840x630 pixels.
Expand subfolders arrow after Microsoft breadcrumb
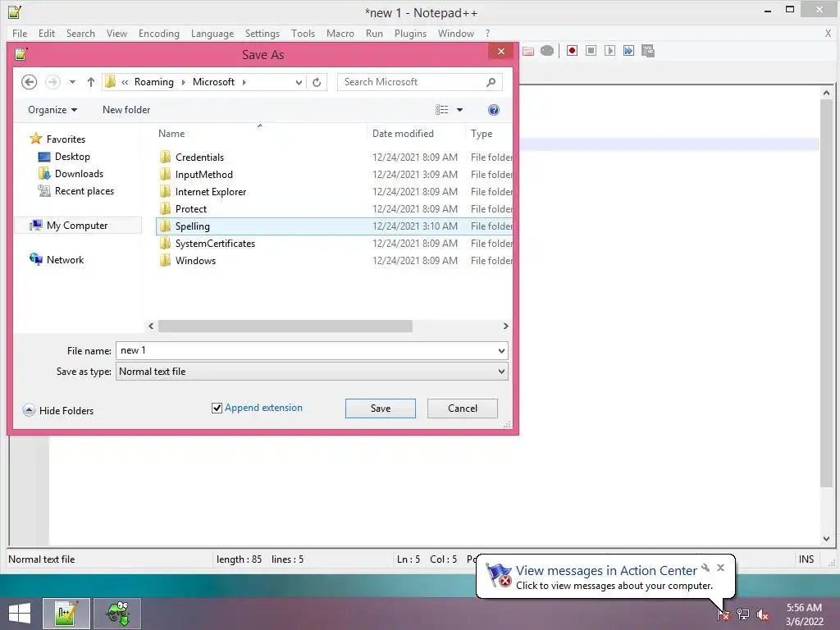(244, 82)
